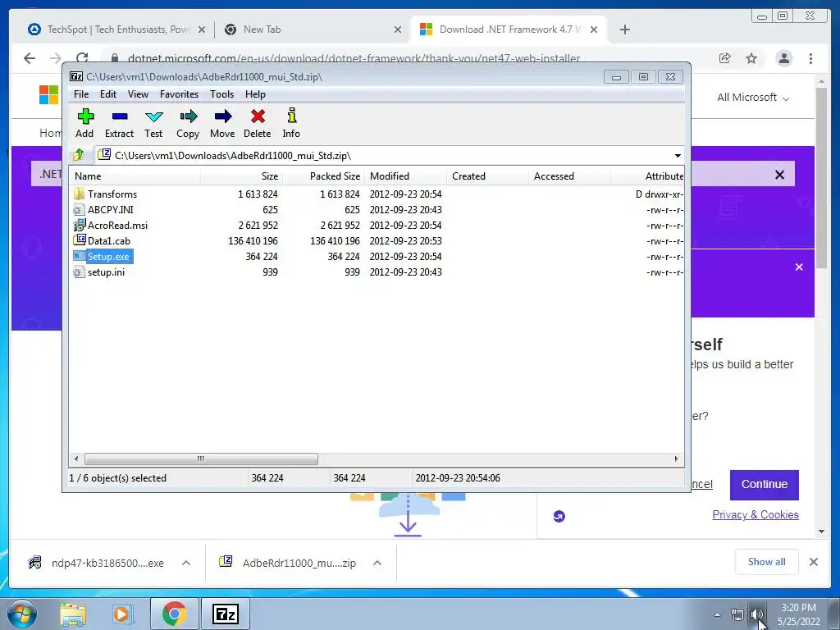Click the 7-Zip taskbar button
The width and height of the screenshot is (840, 630).
click(226, 614)
